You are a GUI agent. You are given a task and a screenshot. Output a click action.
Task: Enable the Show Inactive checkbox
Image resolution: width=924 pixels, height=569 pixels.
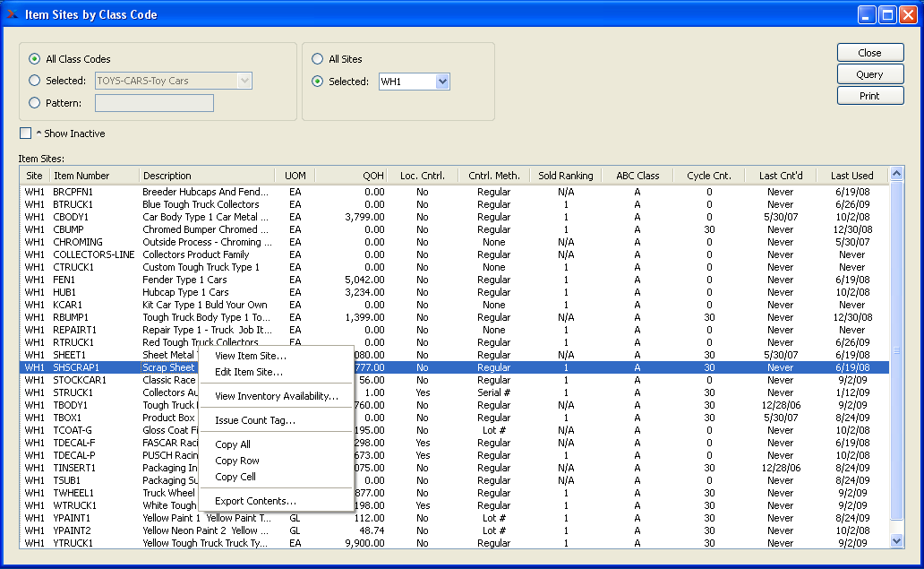[x=26, y=134]
